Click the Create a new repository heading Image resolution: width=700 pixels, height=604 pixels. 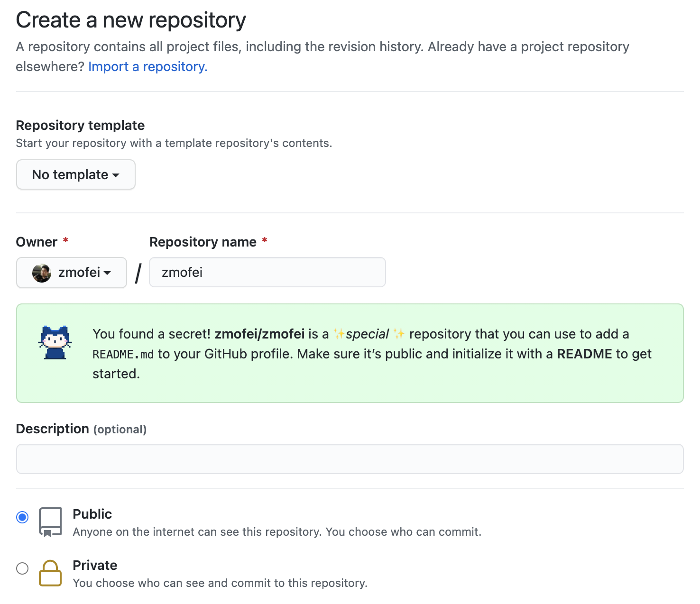131,20
